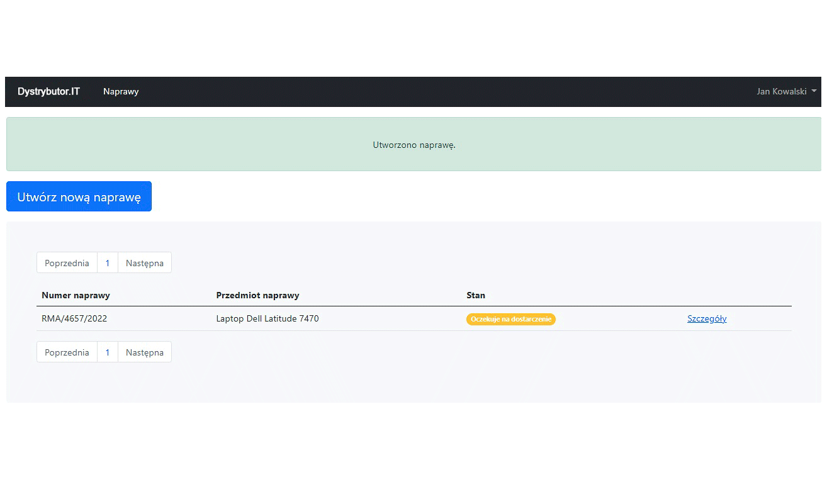Click Następna in the top pagination

coord(145,263)
